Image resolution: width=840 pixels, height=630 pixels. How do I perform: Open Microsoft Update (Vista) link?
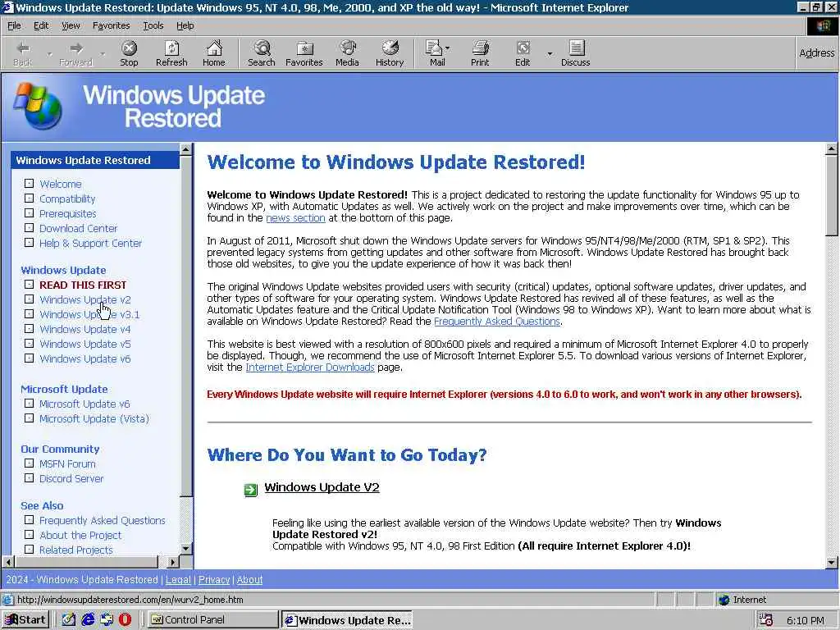click(x=94, y=419)
